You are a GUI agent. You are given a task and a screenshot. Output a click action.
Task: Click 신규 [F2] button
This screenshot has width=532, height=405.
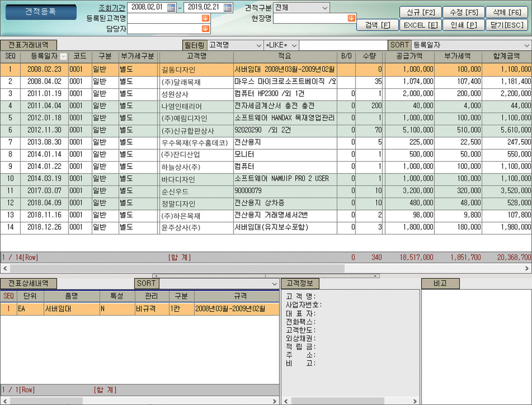pyautogui.click(x=421, y=12)
